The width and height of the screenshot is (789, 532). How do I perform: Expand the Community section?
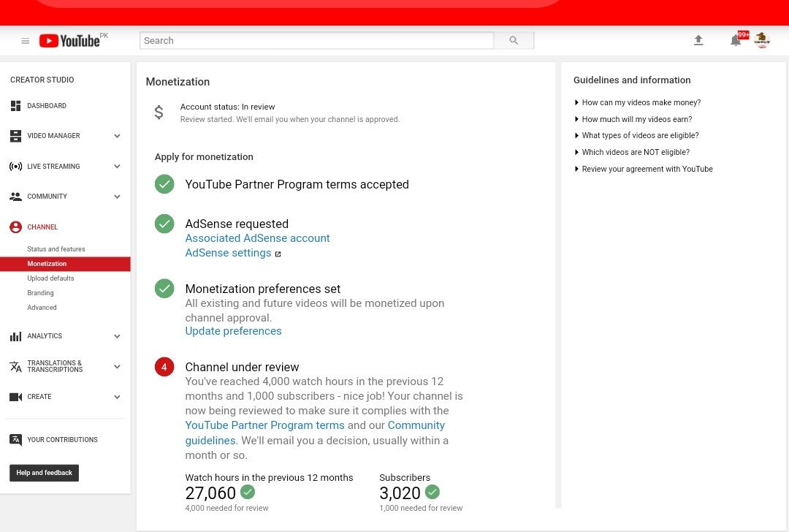point(117,197)
